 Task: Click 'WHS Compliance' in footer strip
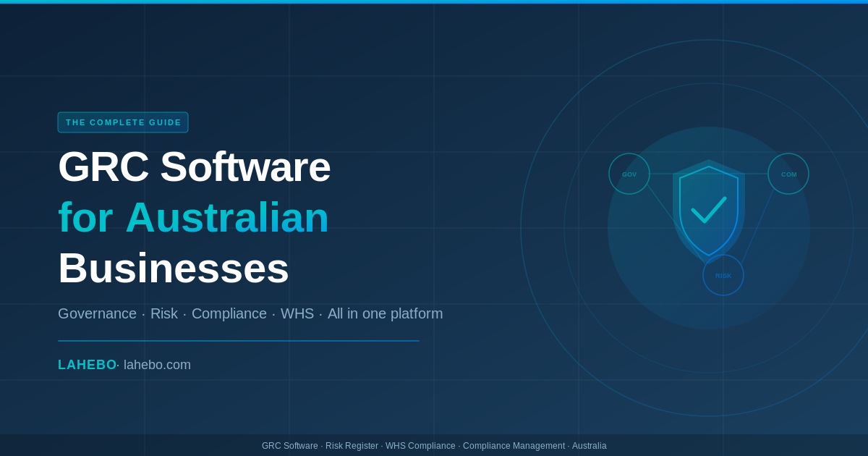click(x=420, y=446)
